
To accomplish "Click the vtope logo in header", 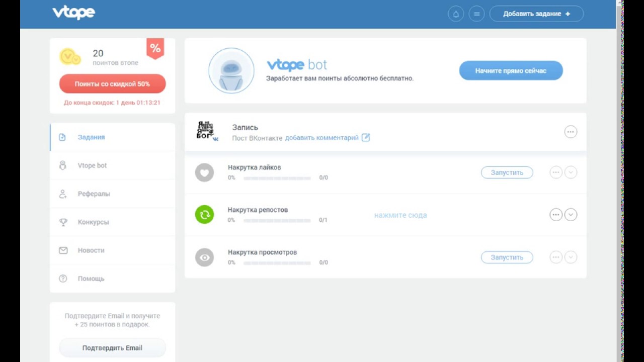I will [x=73, y=13].
